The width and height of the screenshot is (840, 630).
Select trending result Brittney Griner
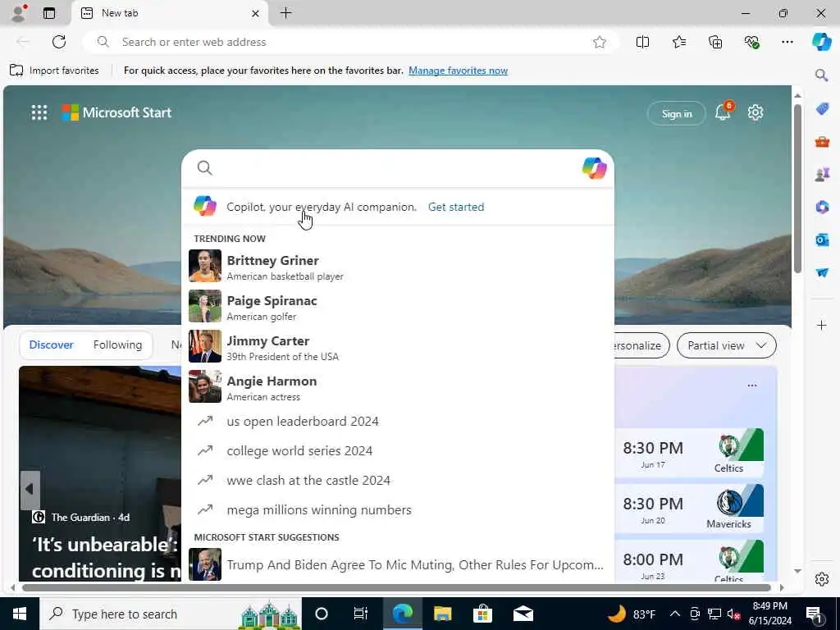(398, 266)
